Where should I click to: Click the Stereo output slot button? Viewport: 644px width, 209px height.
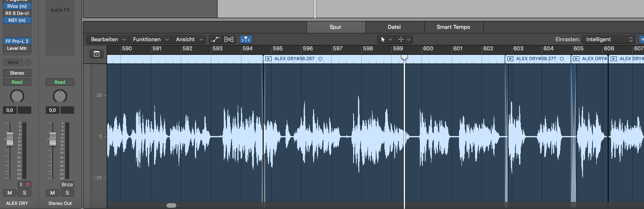[x=17, y=73]
